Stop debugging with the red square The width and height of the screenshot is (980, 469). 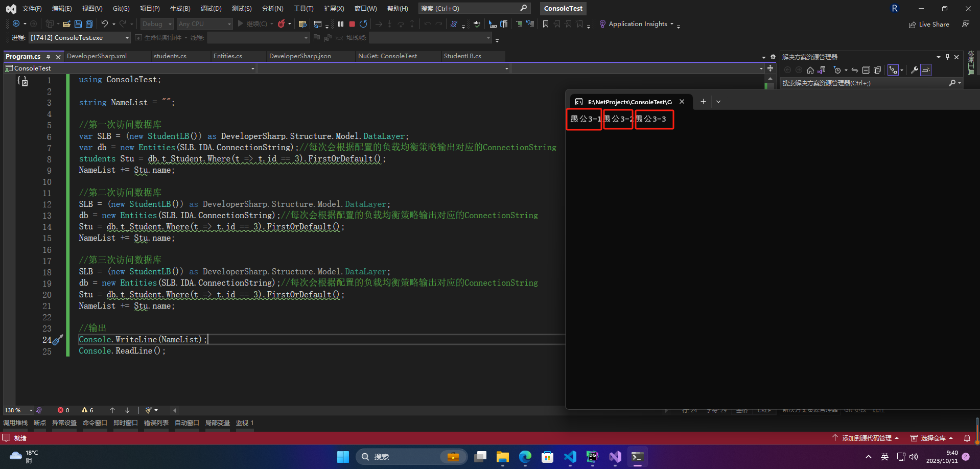[x=352, y=24]
